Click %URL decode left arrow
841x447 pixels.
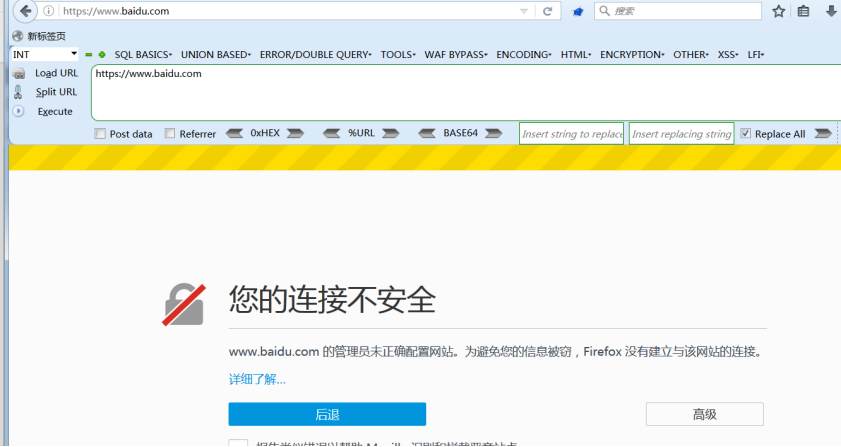pos(331,134)
